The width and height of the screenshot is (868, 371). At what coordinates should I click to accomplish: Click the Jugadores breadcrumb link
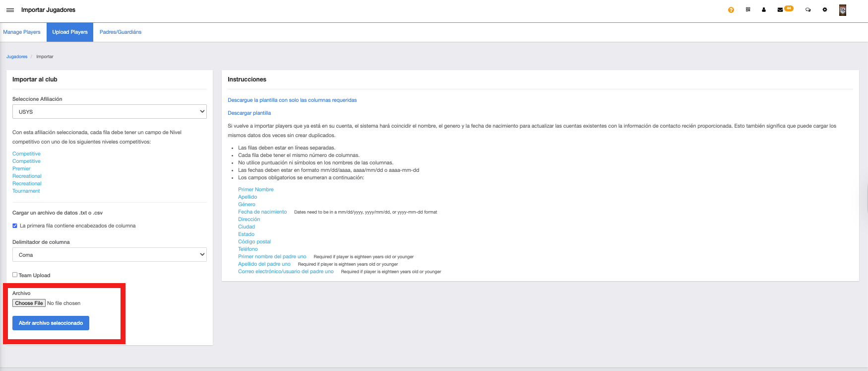pyautogui.click(x=17, y=57)
